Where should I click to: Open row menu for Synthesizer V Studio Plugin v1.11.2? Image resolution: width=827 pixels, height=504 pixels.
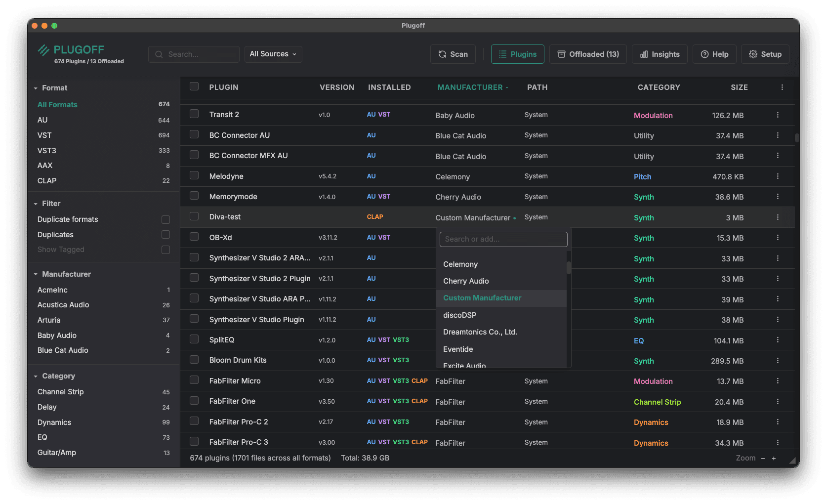(778, 320)
